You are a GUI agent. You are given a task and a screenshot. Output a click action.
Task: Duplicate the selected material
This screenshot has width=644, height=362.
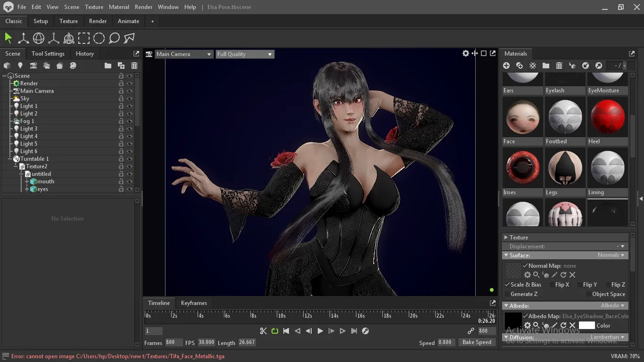pyautogui.click(x=520, y=66)
